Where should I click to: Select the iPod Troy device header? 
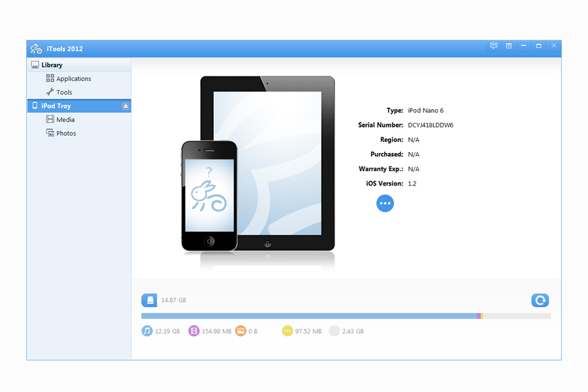[x=56, y=106]
